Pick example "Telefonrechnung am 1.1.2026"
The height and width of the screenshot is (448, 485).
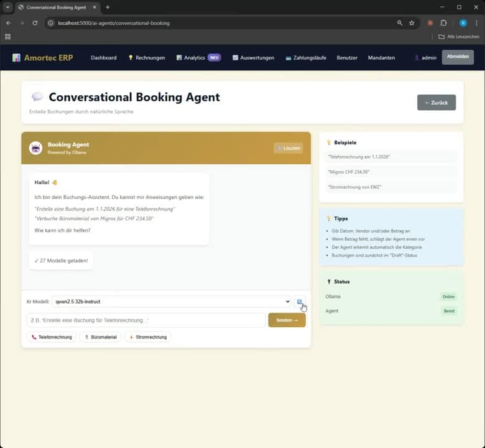(x=391, y=157)
